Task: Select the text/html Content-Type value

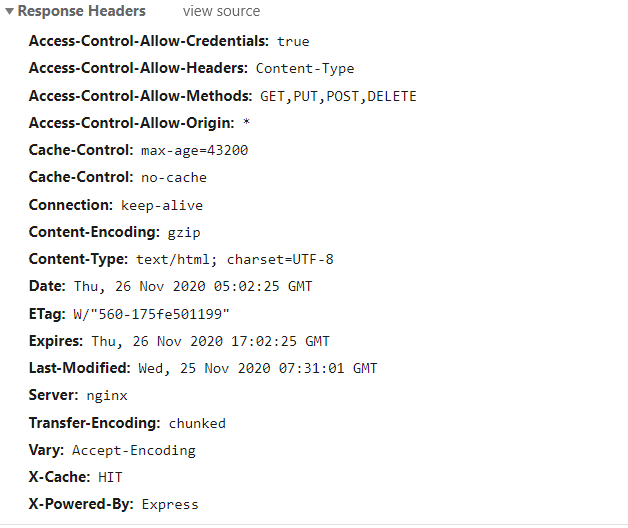Action: tap(234, 259)
